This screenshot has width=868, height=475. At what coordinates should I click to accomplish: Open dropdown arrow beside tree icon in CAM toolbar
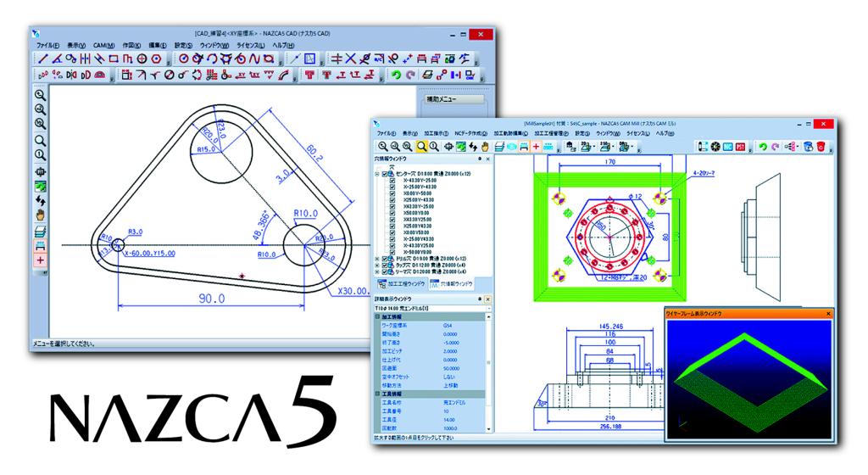tap(798, 146)
